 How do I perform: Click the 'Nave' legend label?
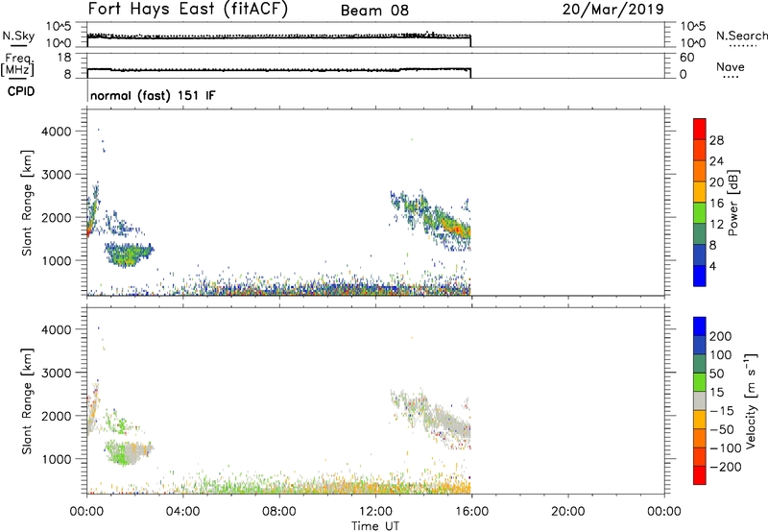click(731, 66)
